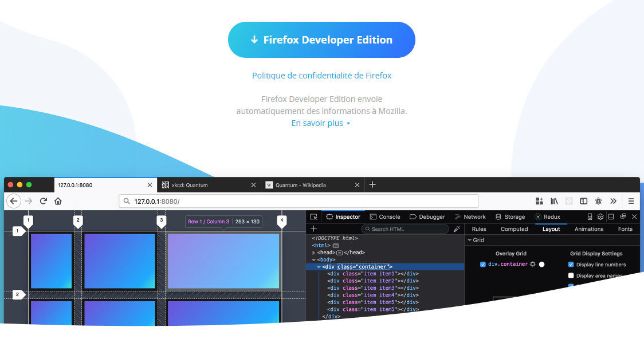644x339 pixels.
Task: Switch to the Computed sidebar tab
Action: [514, 229]
